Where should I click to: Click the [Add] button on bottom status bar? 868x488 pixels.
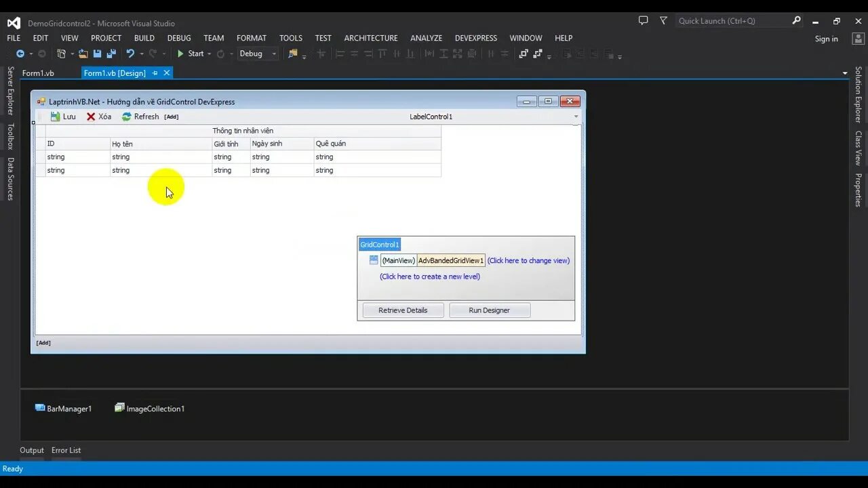(x=43, y=343)
